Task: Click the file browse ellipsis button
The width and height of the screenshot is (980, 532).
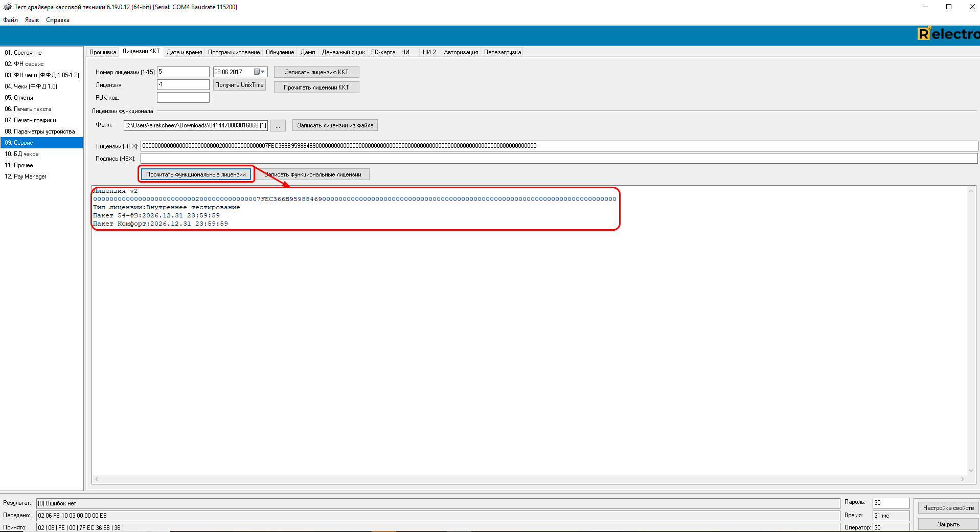Action: pyautogui.click(x=278, y=125)
